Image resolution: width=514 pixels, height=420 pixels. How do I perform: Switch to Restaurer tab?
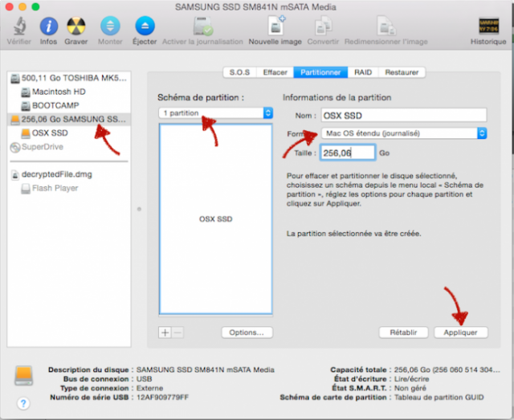point(402,72)
